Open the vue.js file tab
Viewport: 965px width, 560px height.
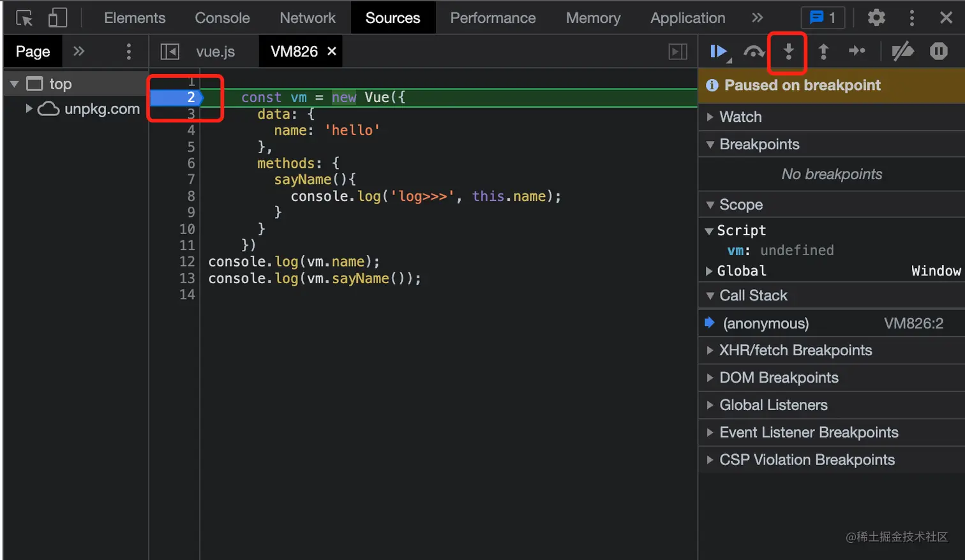[215, 52]
